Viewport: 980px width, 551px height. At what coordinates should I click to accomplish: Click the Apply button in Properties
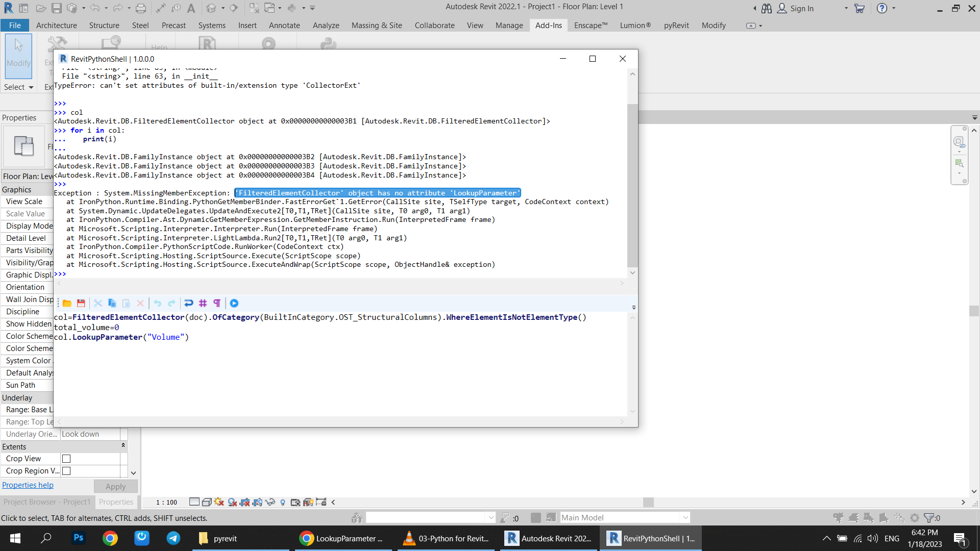115,486
